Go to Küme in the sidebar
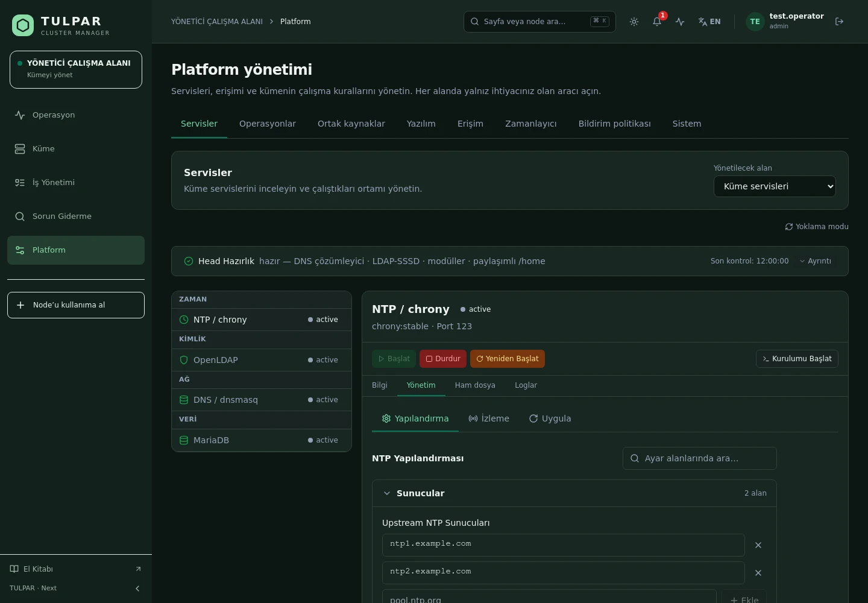Screen dimensions: 868x603 coord(76,149)
